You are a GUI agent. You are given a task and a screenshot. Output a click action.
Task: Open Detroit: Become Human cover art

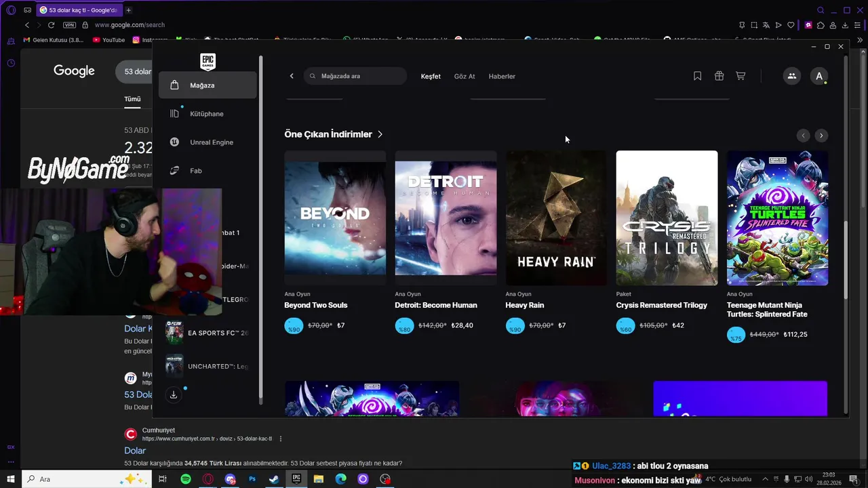446,218
